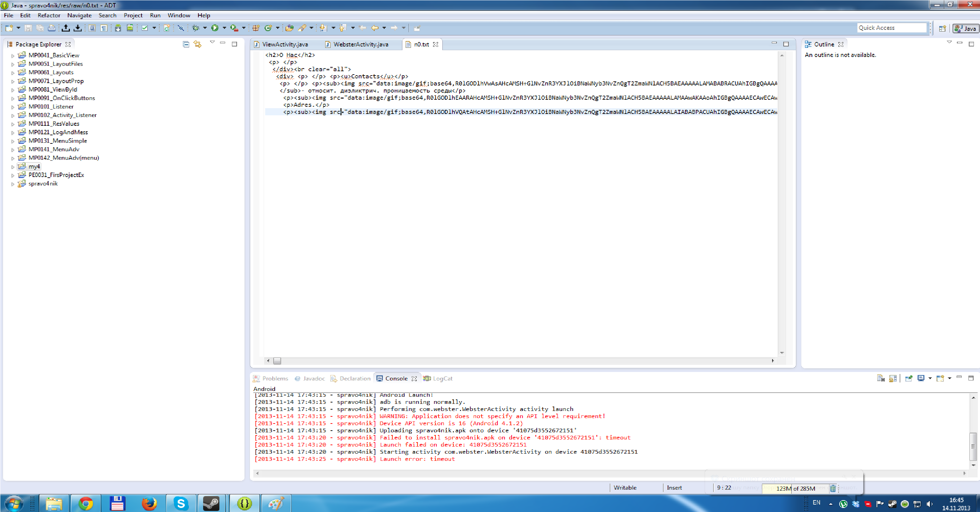Expand the spravo4nik project node
The height and width of the screenshot is (512, 980).
13,184
